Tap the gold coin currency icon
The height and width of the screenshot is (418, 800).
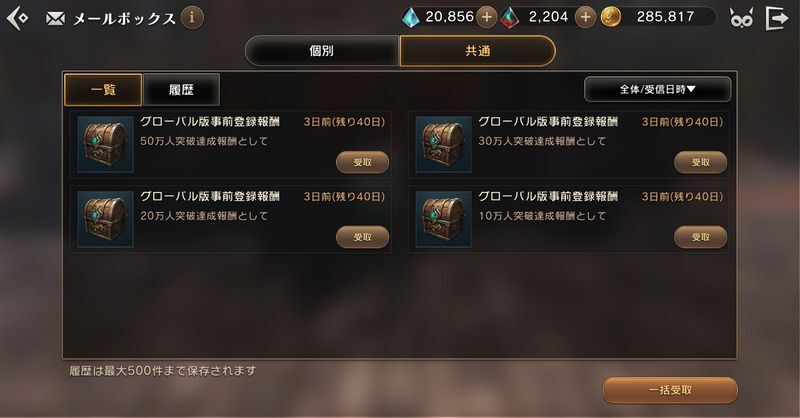tap(611, 17)
